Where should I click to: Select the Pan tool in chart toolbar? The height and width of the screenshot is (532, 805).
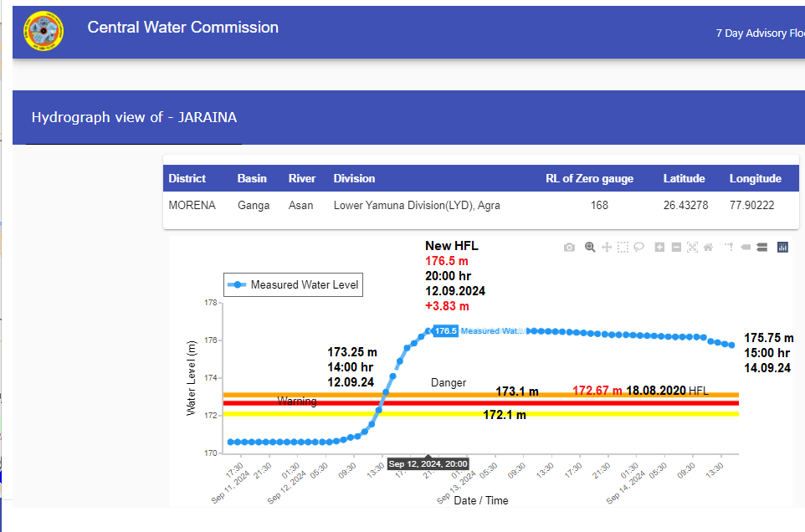point(607,248)
